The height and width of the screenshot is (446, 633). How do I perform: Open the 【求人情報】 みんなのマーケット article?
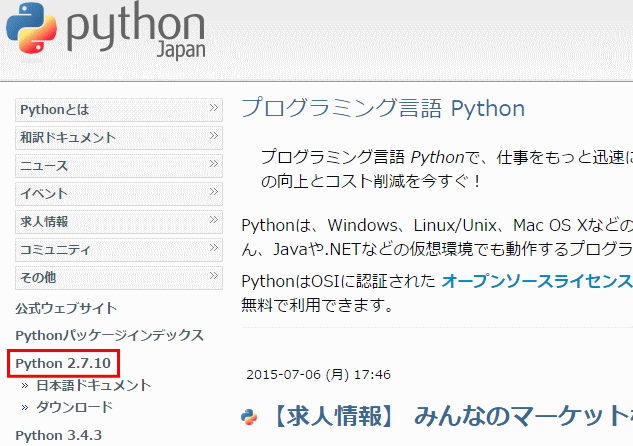point(451,416)
